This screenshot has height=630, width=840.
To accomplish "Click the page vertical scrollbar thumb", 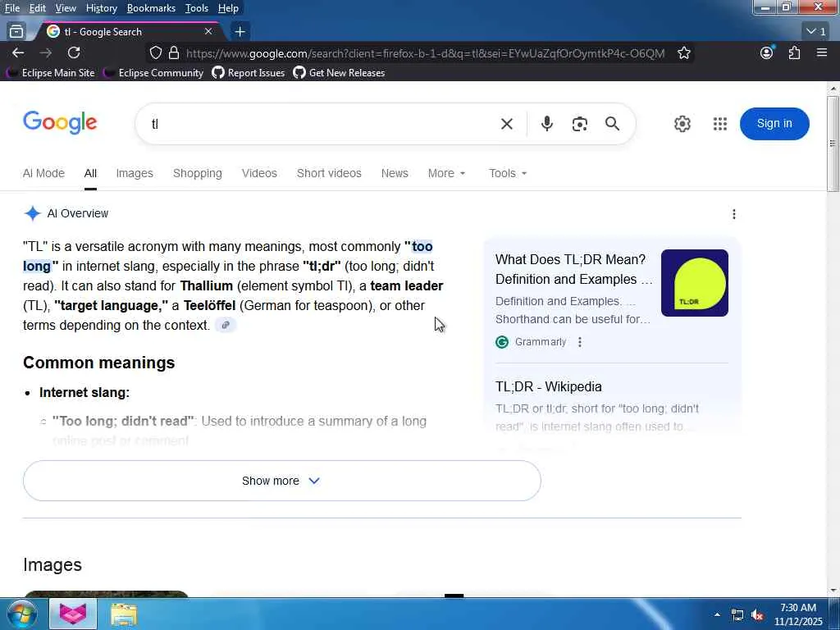I will click(833, 144).
